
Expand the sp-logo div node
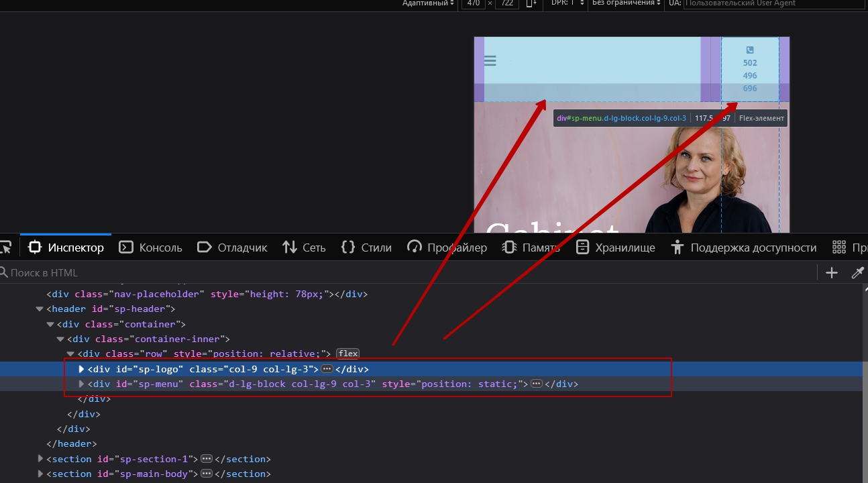82,369
